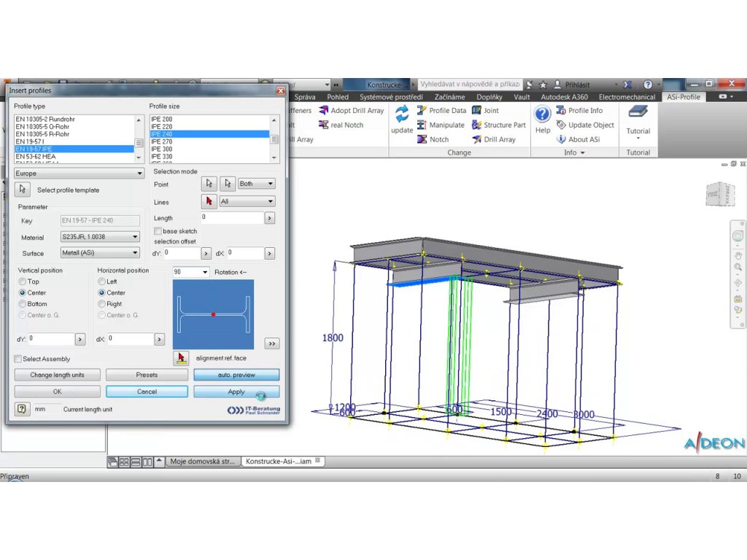747x560 pixels.
Task: Click the Length arrow button
Action: 270,218
